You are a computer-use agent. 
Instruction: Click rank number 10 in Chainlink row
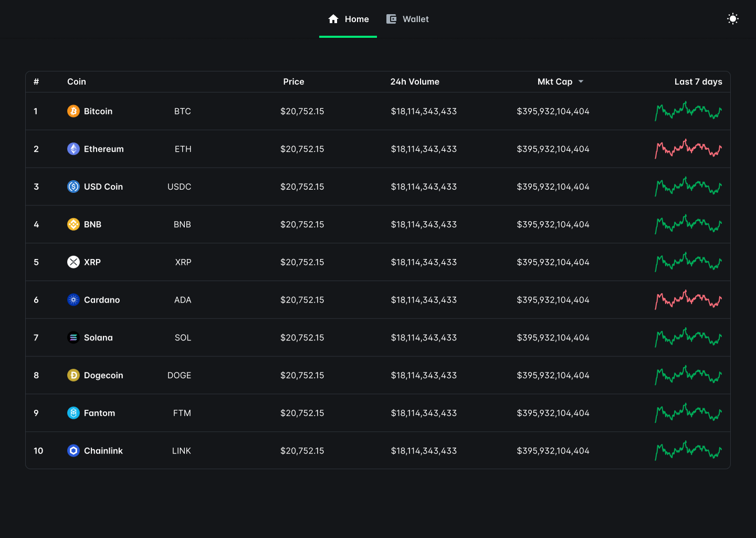(x=38, y=450)
